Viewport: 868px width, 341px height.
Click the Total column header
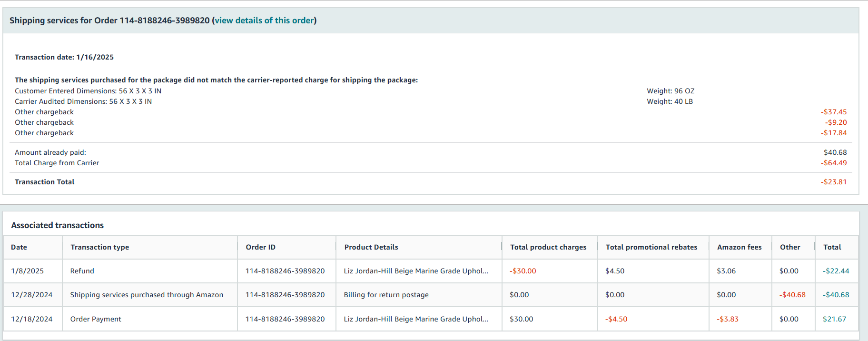click(832, 247)
